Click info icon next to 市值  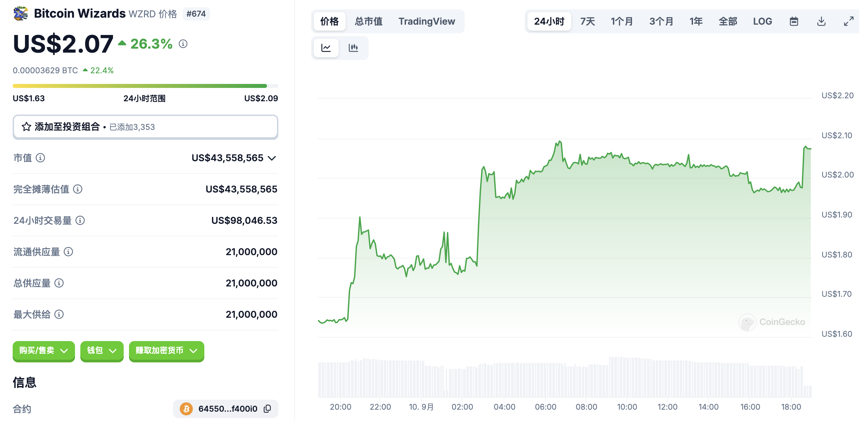coord(40,158)
